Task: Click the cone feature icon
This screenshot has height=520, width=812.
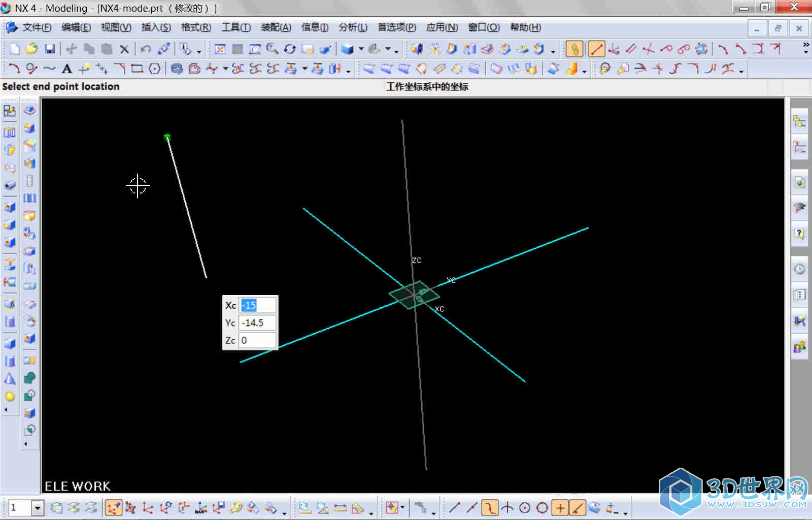Action: click(x=10, y=379)
